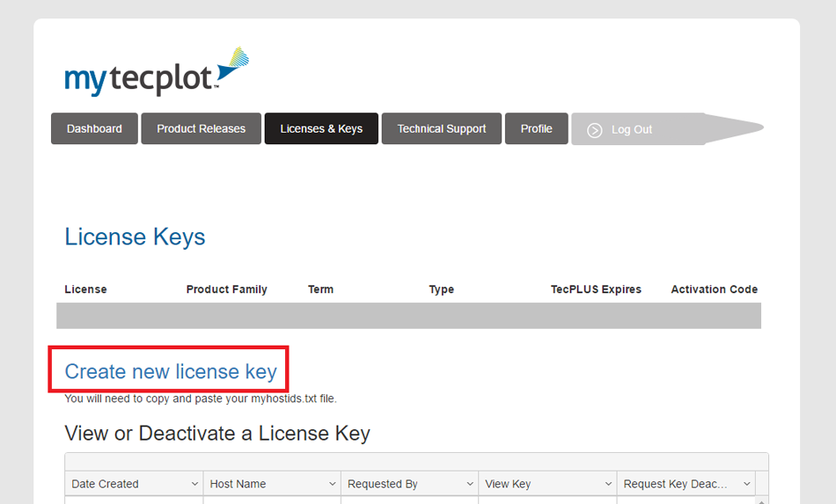The image size is (836, 504).
Task: Click the Host Name column header
Action: pos(238,484)
